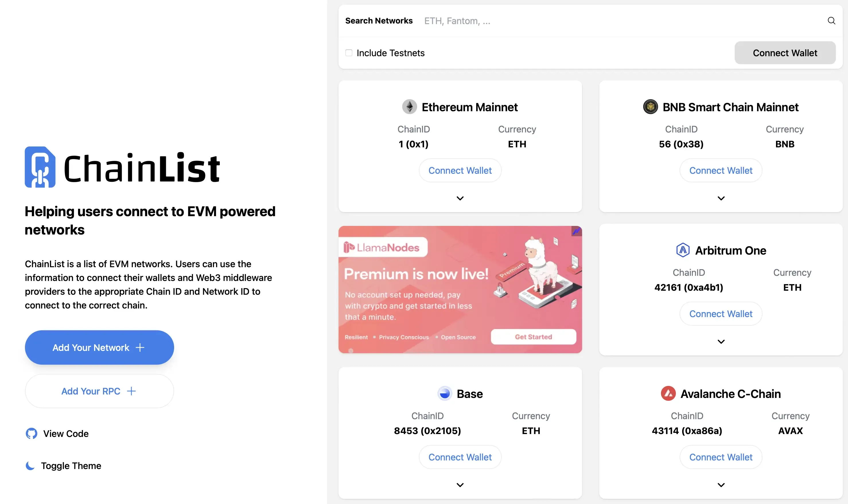Click the Ethereum Mainnet logo icon
The height and width of the screenshot is (504, 848).
pos(409,107)
